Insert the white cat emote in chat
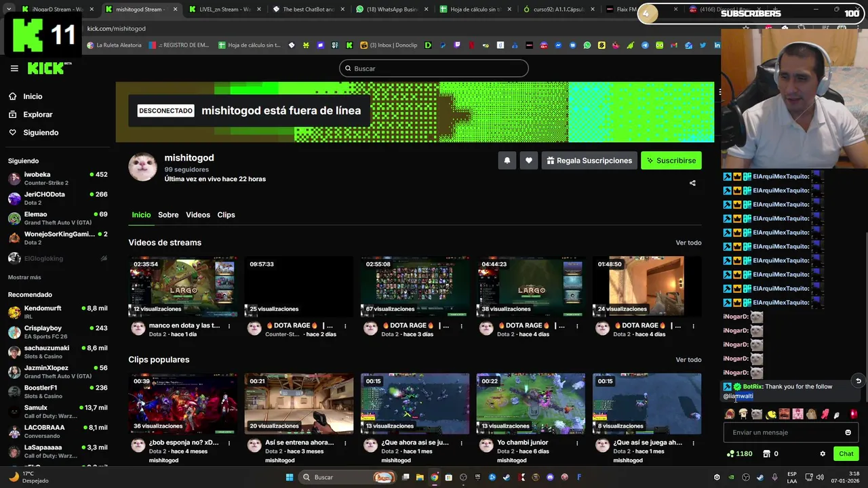 [757, 414]
